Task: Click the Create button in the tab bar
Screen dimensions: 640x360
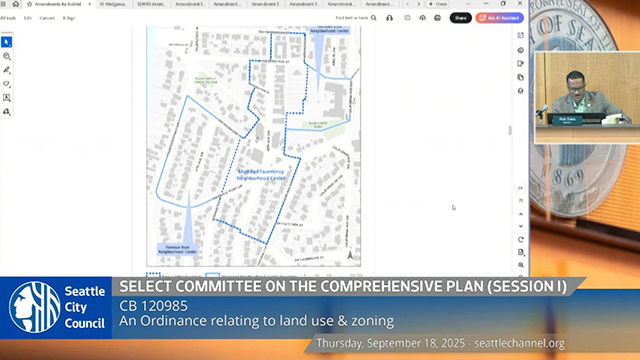Action: click(438, 4)
